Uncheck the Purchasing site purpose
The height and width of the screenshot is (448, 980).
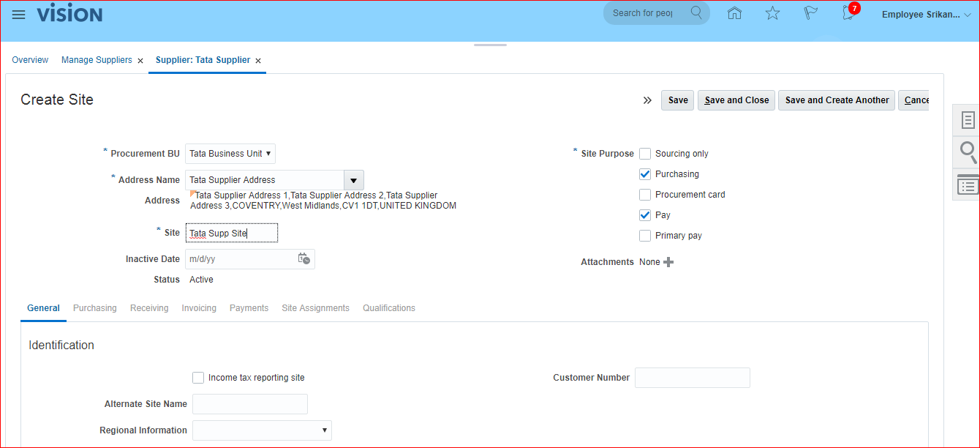coord(645,174)
